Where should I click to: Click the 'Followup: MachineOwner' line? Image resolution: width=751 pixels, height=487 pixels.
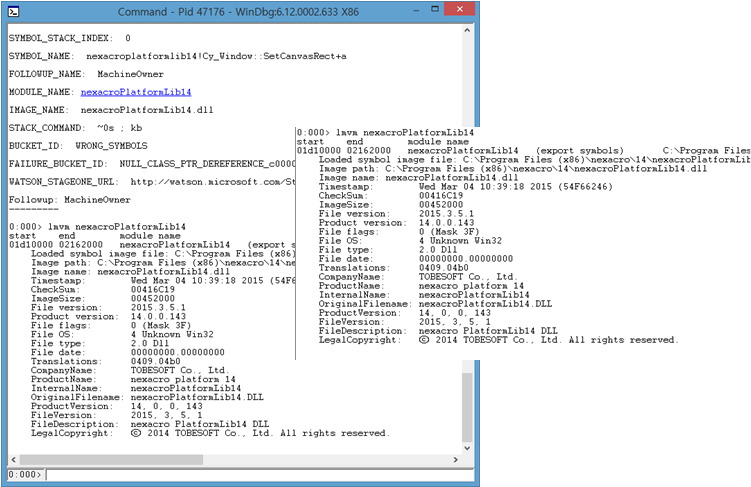click(69, 200)
